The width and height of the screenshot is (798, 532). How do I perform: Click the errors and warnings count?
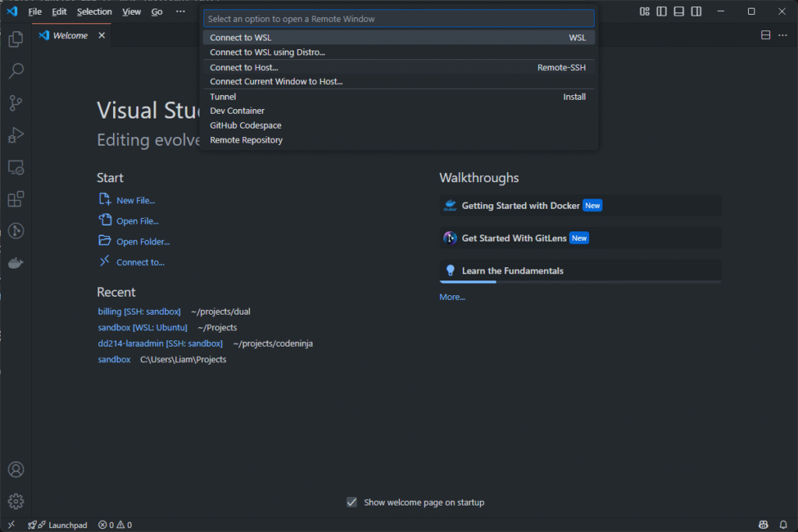115,525
